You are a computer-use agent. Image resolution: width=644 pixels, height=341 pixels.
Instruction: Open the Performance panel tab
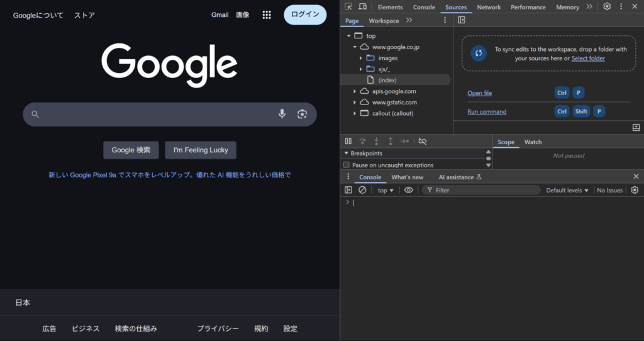528,7
